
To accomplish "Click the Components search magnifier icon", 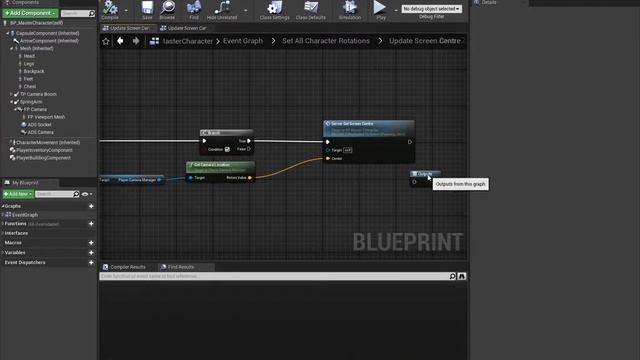I will point(91,13).
